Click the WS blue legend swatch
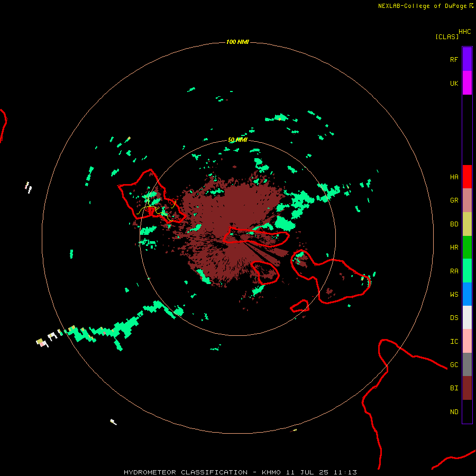476x476 pixels. [467, 294]
